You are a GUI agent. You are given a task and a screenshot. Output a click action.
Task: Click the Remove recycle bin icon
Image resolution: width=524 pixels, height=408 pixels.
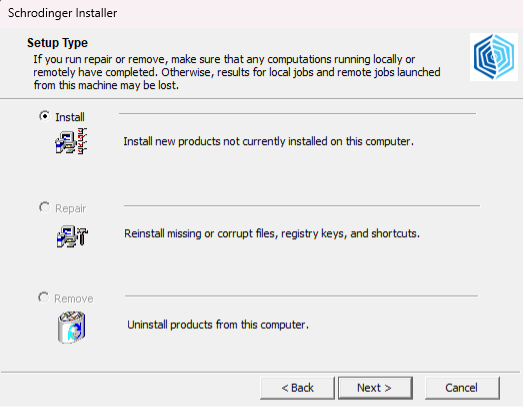click(x=72, y=327)
